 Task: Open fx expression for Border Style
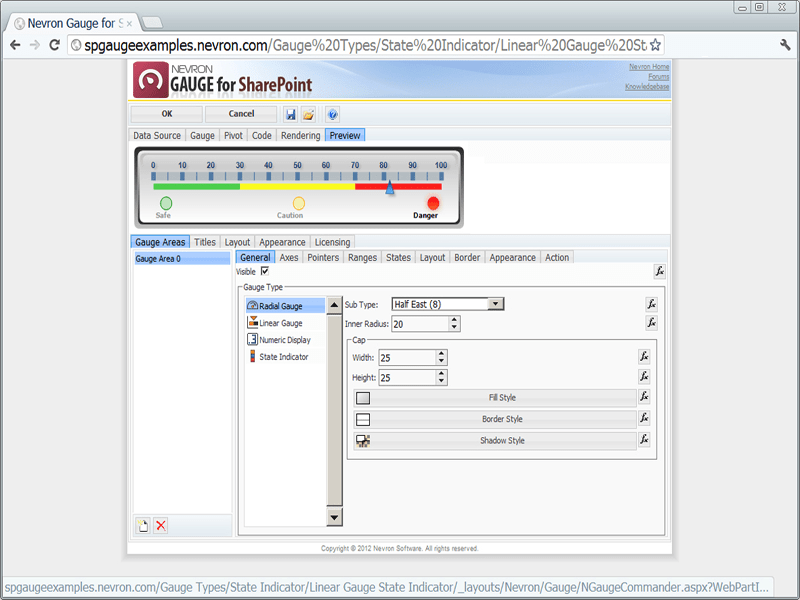644,418
